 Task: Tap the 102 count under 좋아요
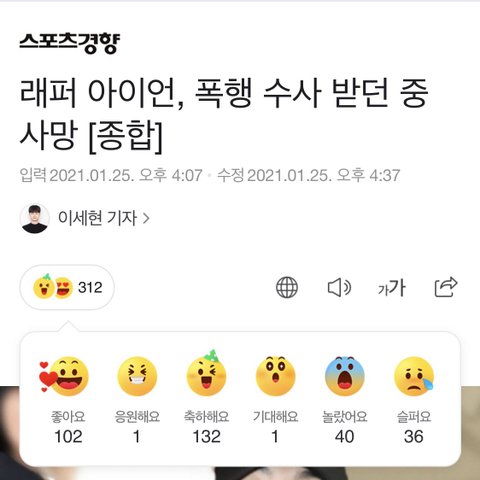click(x=68, y=437)
